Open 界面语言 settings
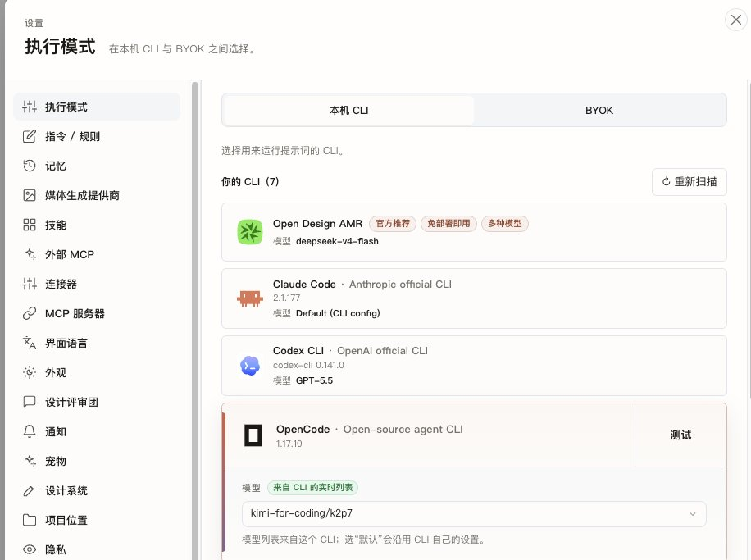 pyautogui.click(x=97, y=343)
